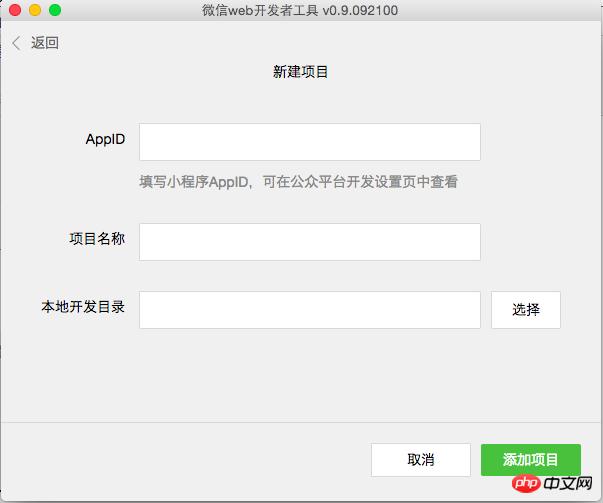
Task: Click the back chevron arrow icon
Action: [16, 43]
